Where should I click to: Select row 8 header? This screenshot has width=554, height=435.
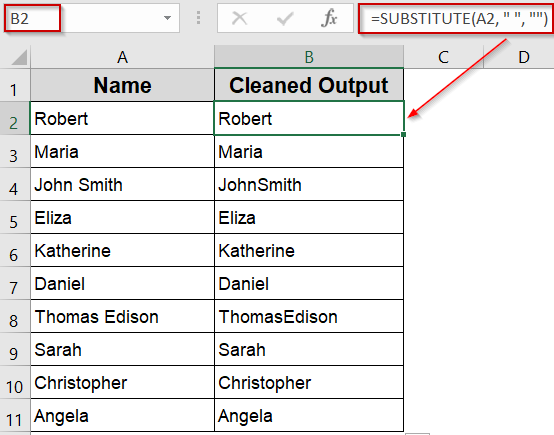click(15, 316)
